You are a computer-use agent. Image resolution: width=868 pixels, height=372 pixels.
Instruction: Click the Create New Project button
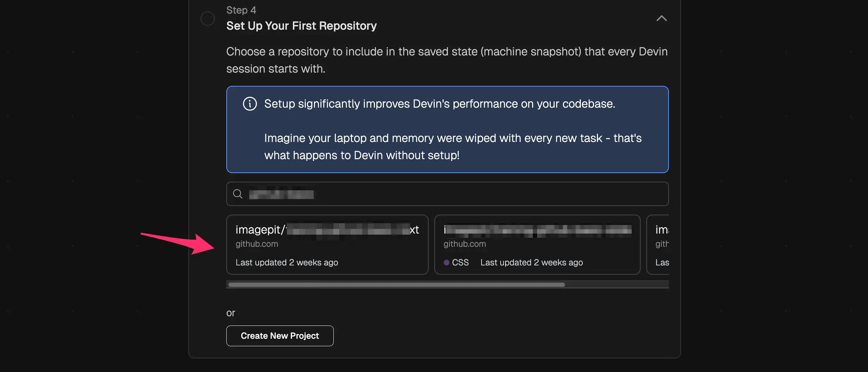click(x=280, y=336)
